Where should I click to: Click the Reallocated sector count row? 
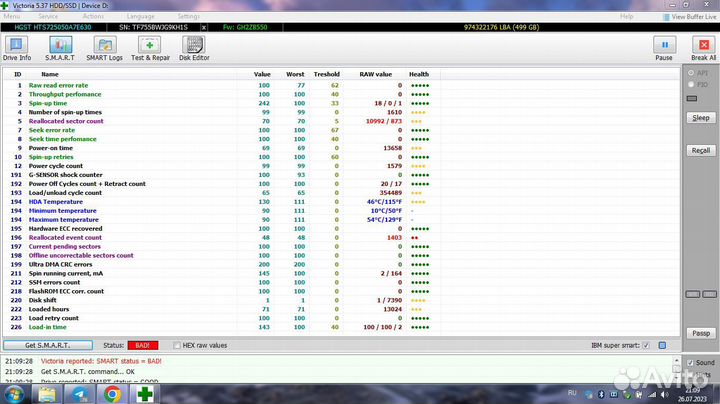[80, 121]
